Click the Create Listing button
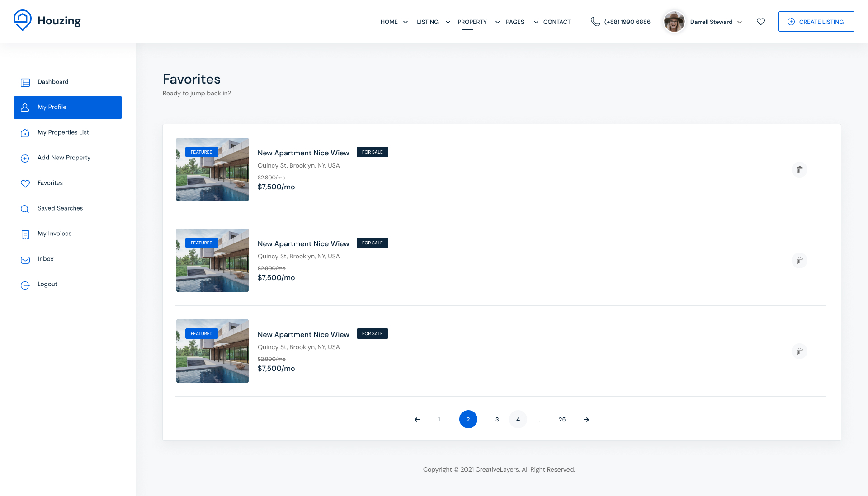868x496 pixels. click(816, 22)
